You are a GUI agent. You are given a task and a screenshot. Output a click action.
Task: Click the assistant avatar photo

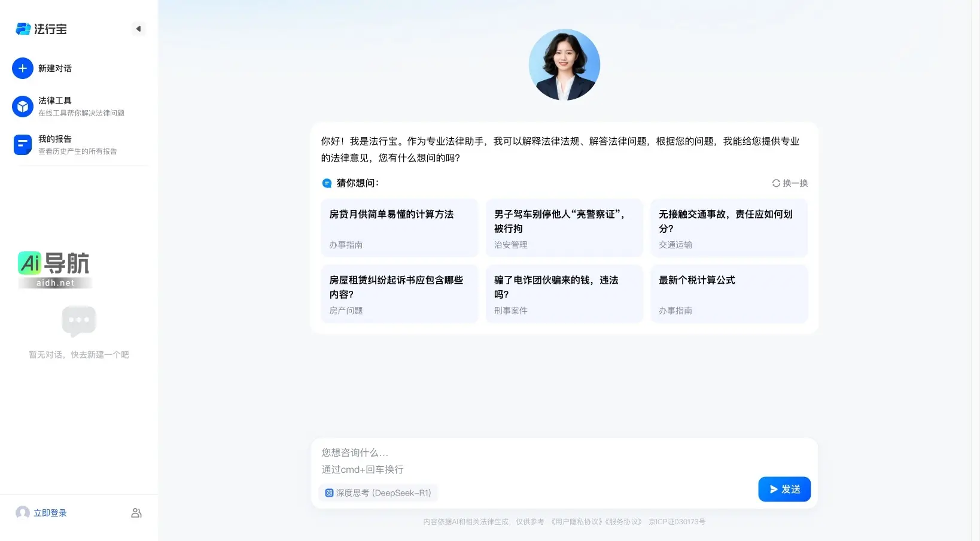[x=564, y=65]
